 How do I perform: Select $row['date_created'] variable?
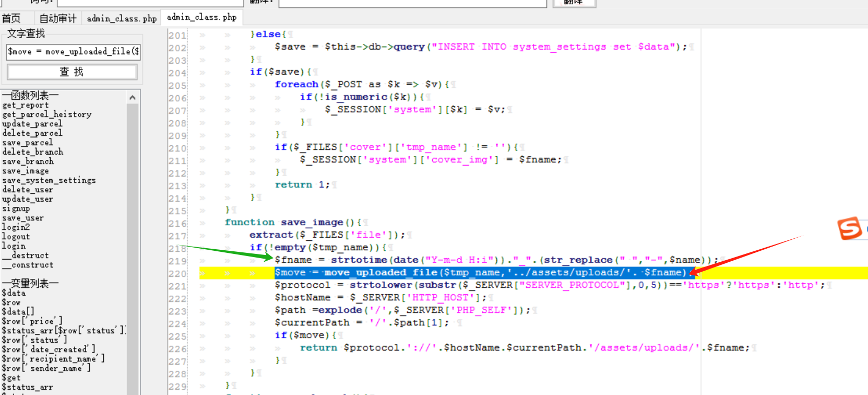pos(49,350)
